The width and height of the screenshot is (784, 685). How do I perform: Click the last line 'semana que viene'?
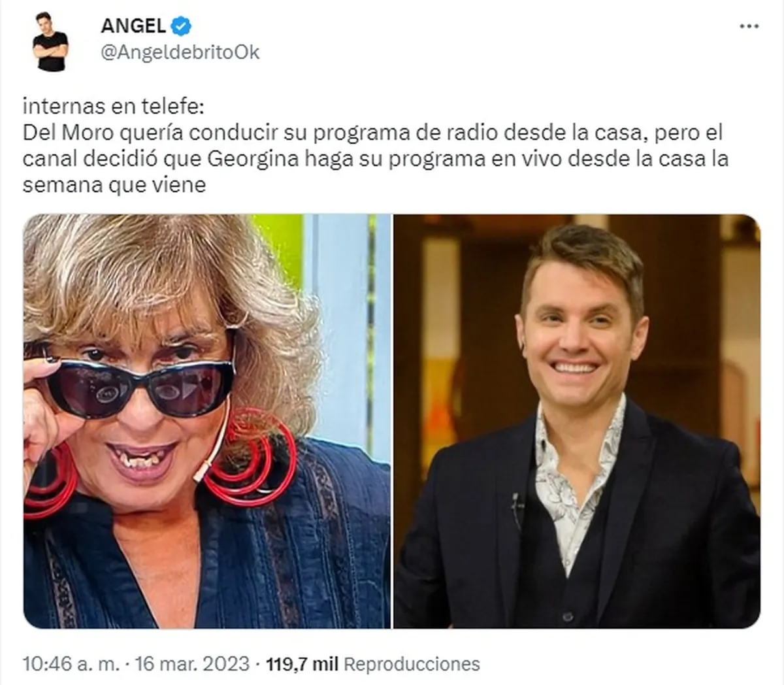(x=114, y=185)
